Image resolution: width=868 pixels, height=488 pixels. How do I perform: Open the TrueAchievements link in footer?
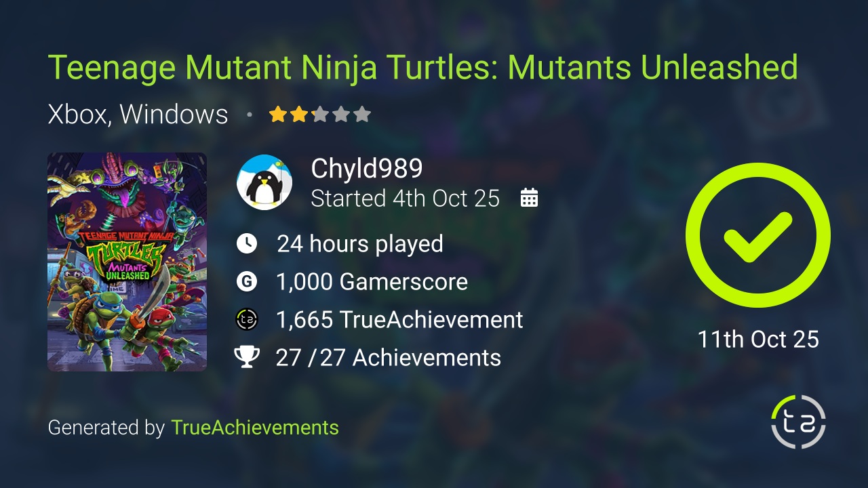tap(254, 428)
